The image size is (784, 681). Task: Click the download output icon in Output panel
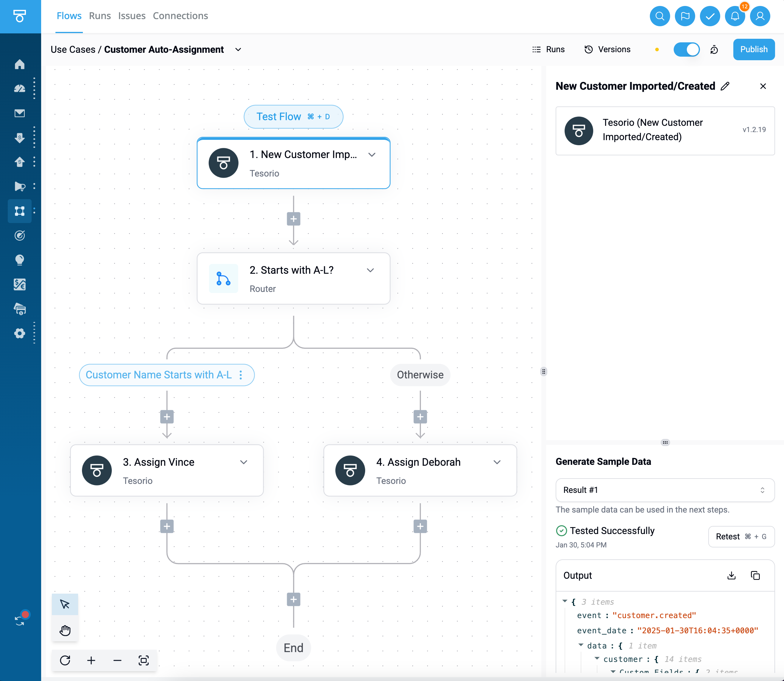(731, 575)
